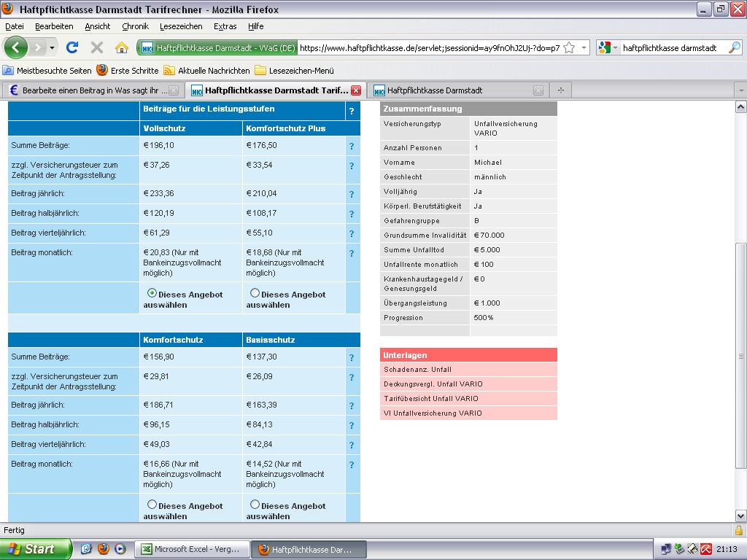
Task: Click the stop loading X icon
Action: point(96,47)
